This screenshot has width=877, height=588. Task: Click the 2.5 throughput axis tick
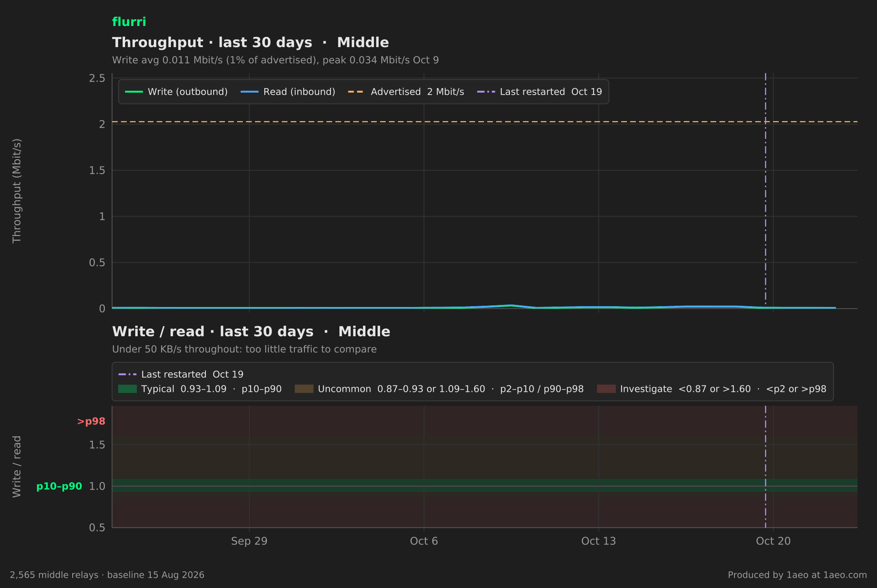click(x=97, y=78)
